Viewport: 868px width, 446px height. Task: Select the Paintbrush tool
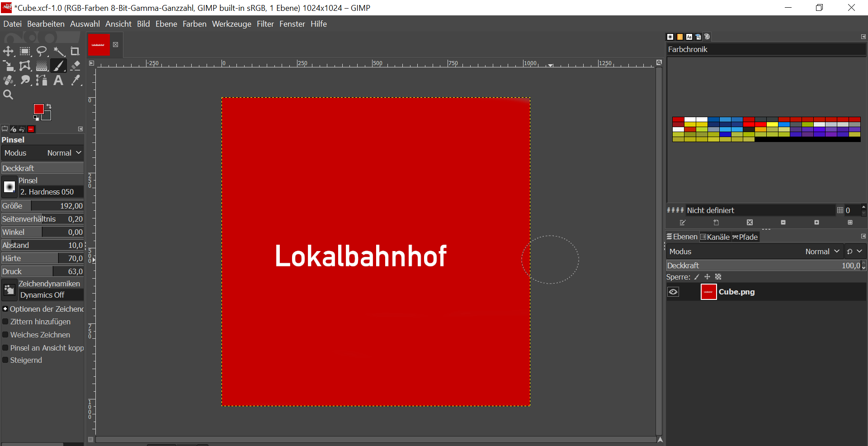coord(58,66)
